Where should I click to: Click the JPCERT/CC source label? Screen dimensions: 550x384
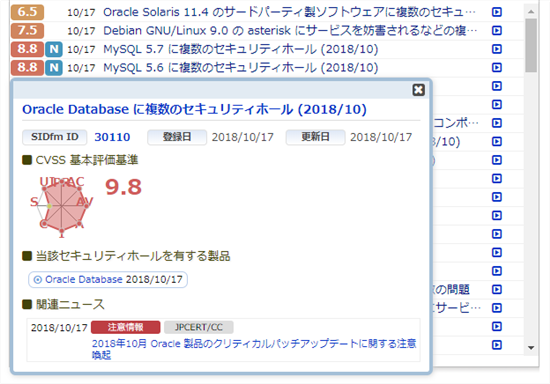click(199, 327)
